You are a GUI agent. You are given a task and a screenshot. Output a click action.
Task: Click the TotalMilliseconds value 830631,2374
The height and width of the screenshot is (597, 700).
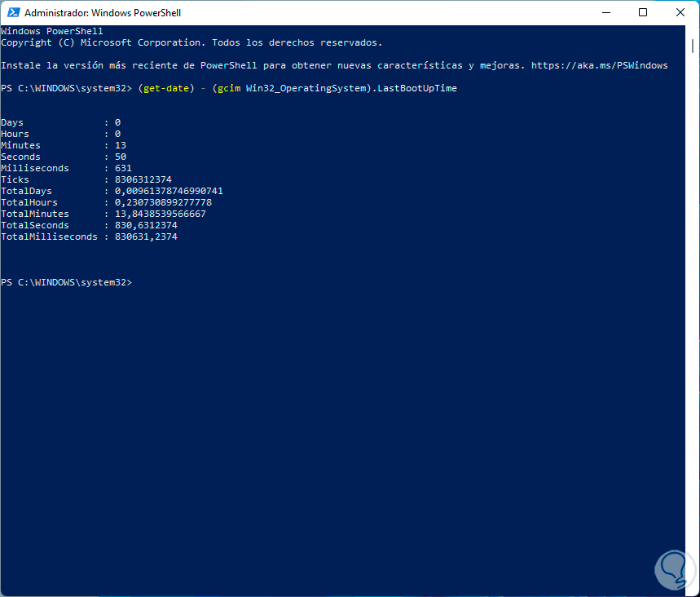point(146,237)
